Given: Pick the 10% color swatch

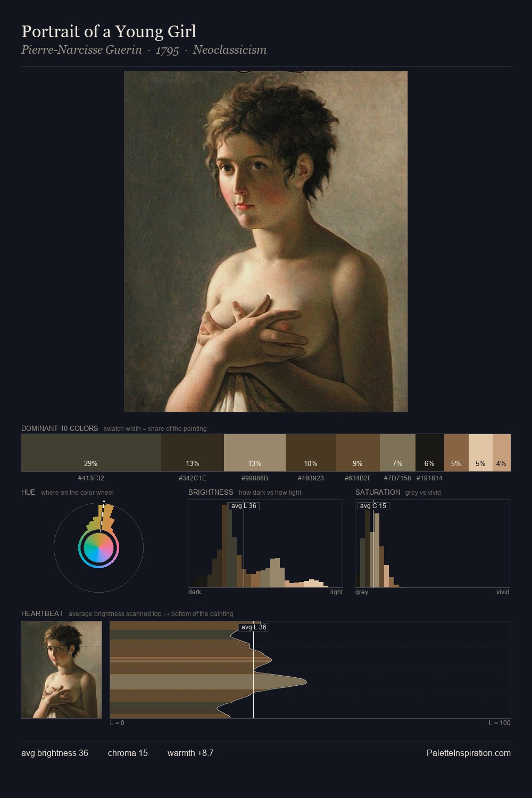Looking at the screenshot, I should [x=311, y=453].
